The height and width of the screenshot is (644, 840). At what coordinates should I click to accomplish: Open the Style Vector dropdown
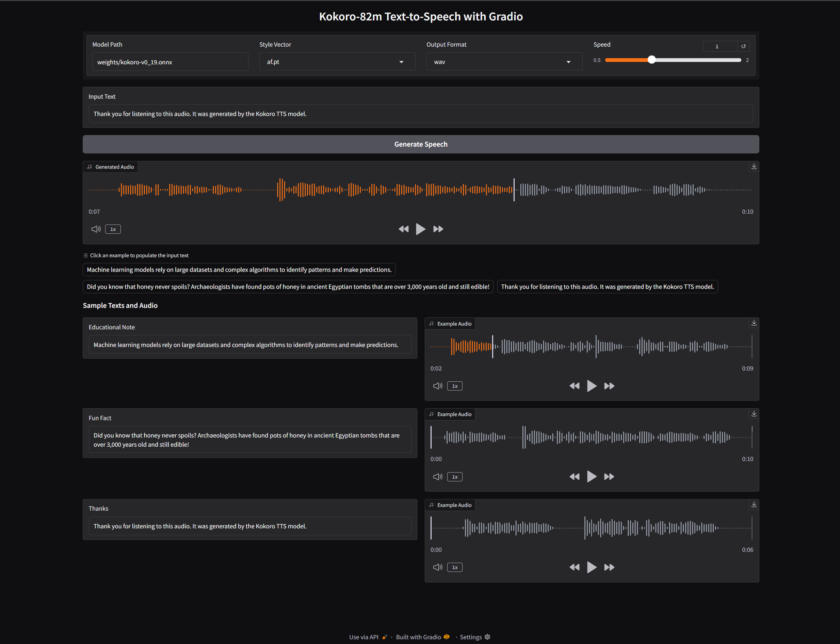[337, 62]
